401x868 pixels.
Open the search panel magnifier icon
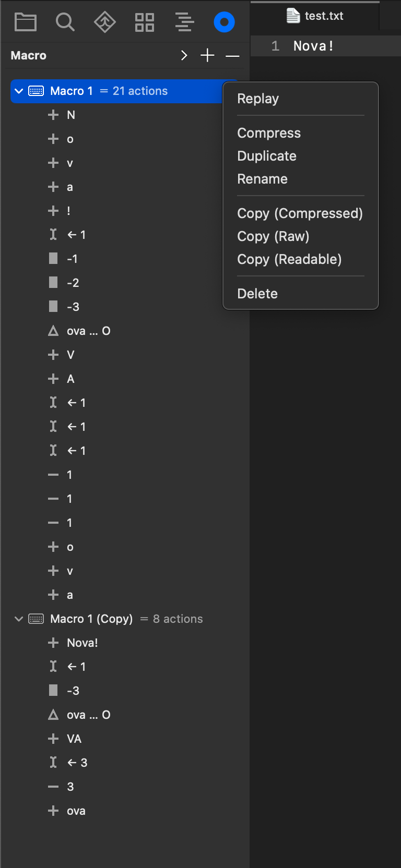65,22
